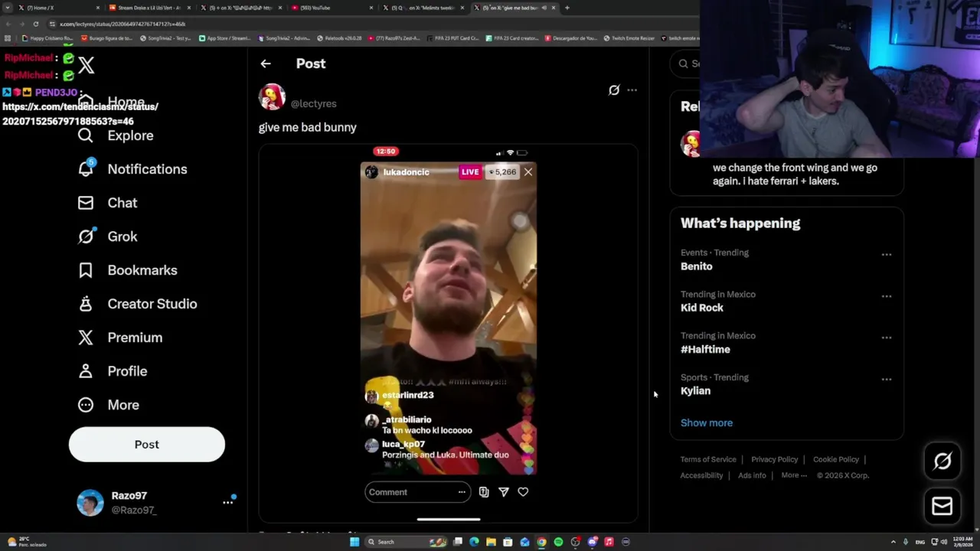Open options for the Kylian trend
Viewport: 980px width, 551px height.
click(887, 379)
